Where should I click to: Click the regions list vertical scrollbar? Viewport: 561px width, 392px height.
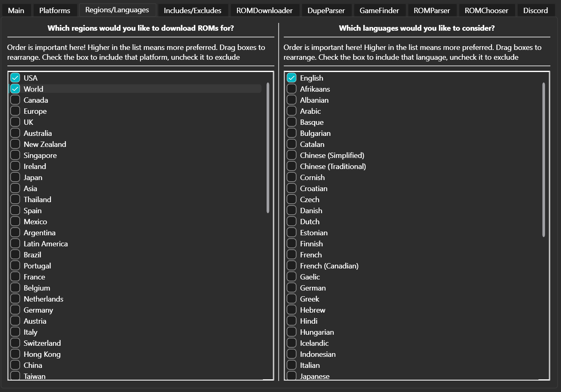coord(268,148)
